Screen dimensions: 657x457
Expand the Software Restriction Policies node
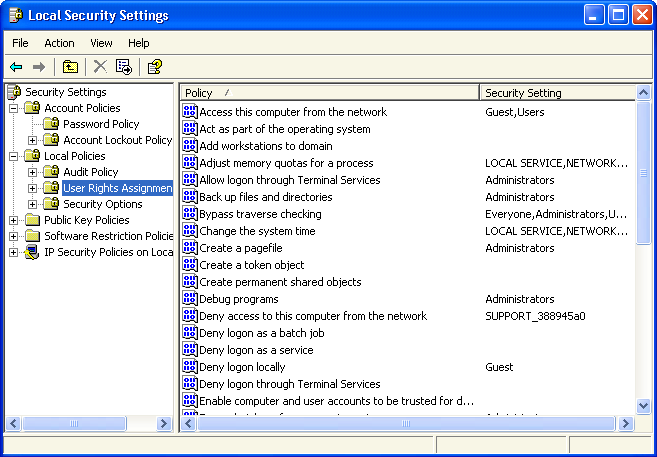point(14,236)
